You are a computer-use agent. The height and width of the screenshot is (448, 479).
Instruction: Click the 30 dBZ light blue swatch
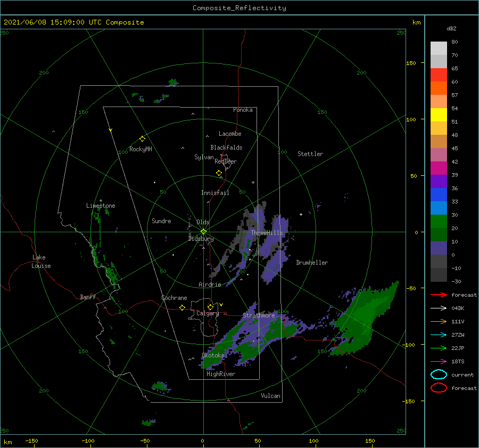pyautogui.click(x=439, y=208)
